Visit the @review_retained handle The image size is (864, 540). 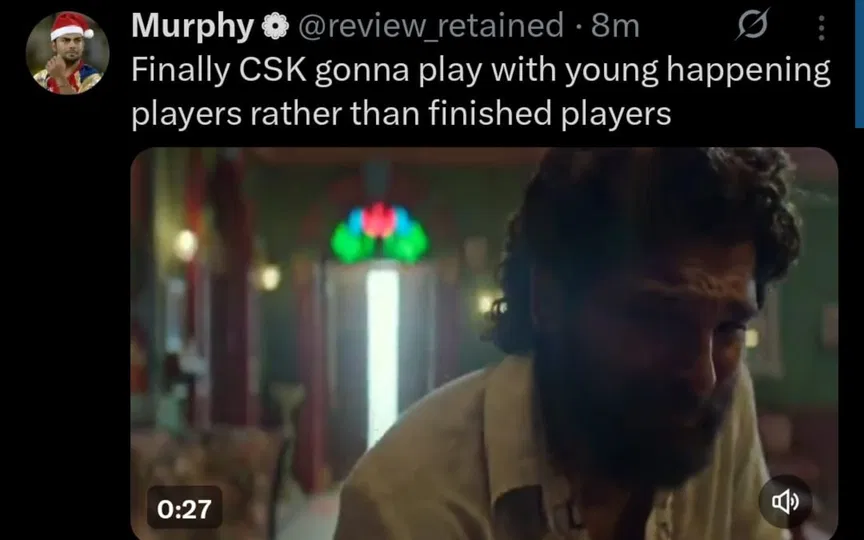[431, 26]
